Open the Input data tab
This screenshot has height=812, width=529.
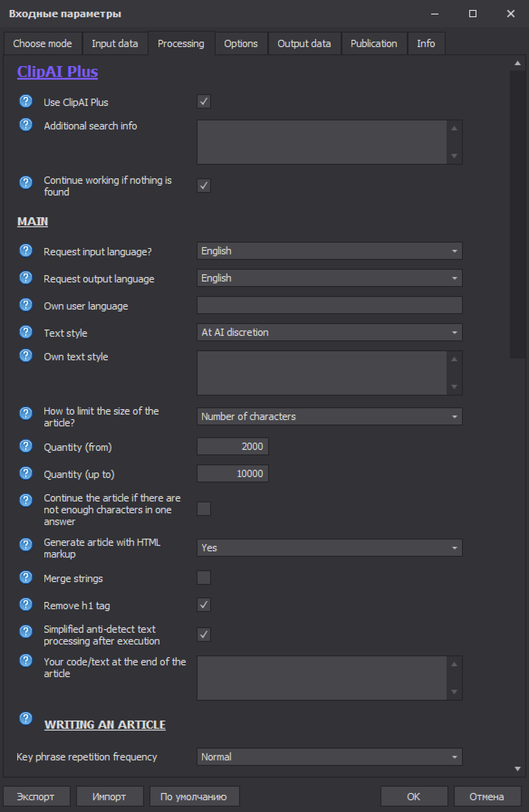click(x=115, y=43)
